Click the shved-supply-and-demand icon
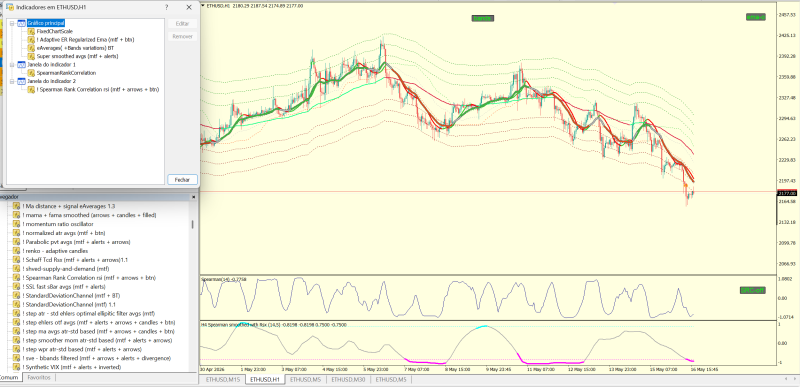This screenshot has height=387, width=800. coord(16,269)
